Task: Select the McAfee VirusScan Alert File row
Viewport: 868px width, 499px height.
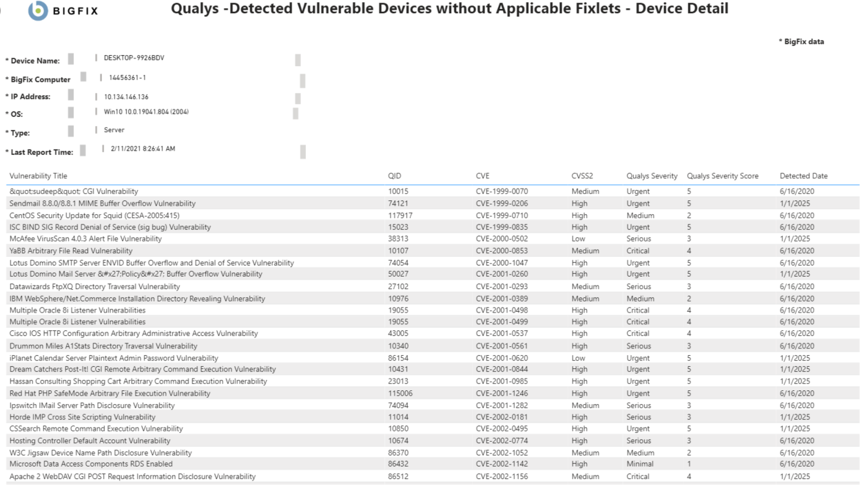Action: [85, 239]
